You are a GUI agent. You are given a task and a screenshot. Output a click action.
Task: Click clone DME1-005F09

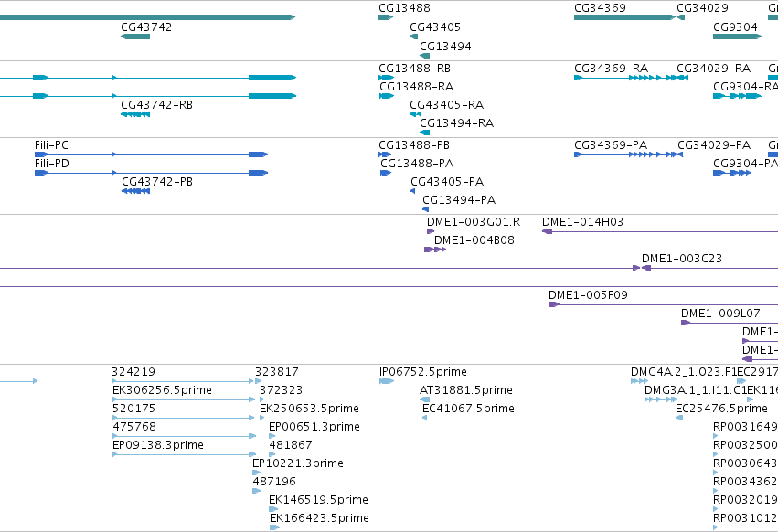pyautogui.click(x=663, y=304)
